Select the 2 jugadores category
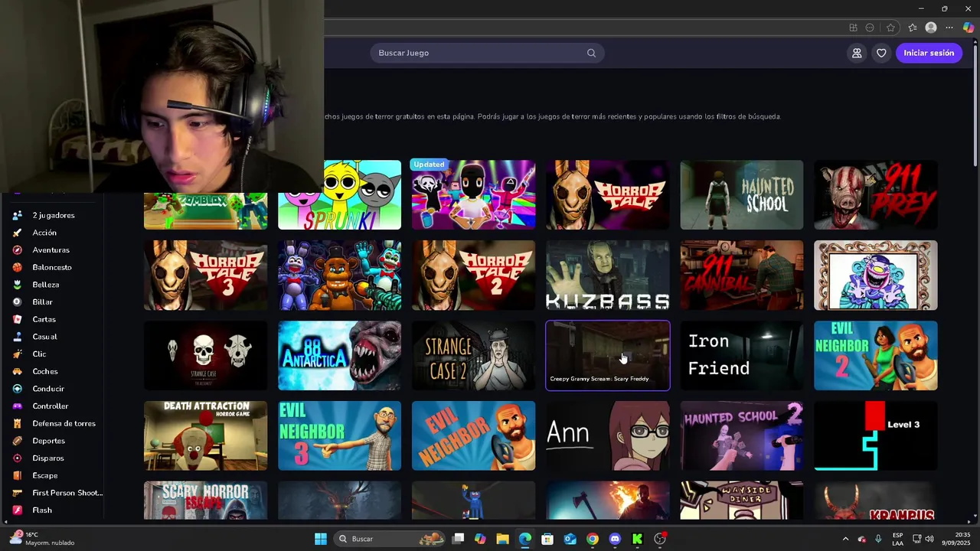This screenshot has width=980, height=551. point(54,215)
